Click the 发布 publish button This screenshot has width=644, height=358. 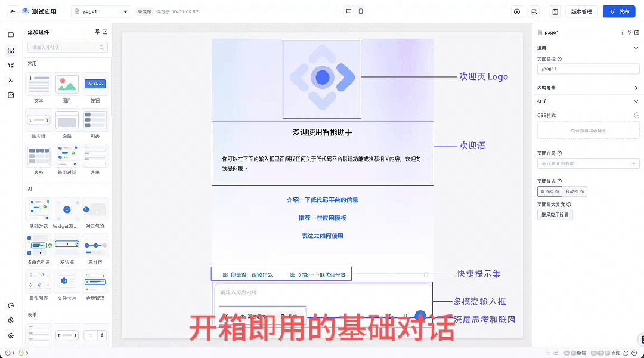click(619, 11)
